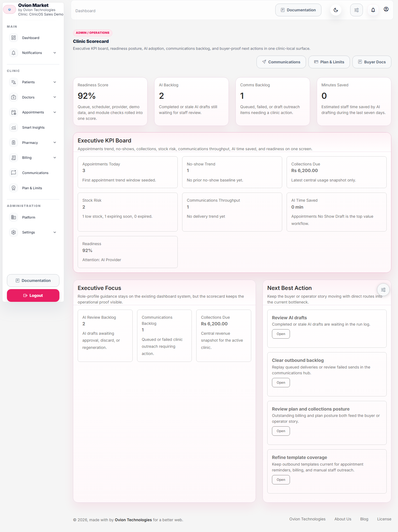This screenshot has height=532, width=398.
Task: Toggle dark mode with the moon icon
Action: click(x=336, y=10)
